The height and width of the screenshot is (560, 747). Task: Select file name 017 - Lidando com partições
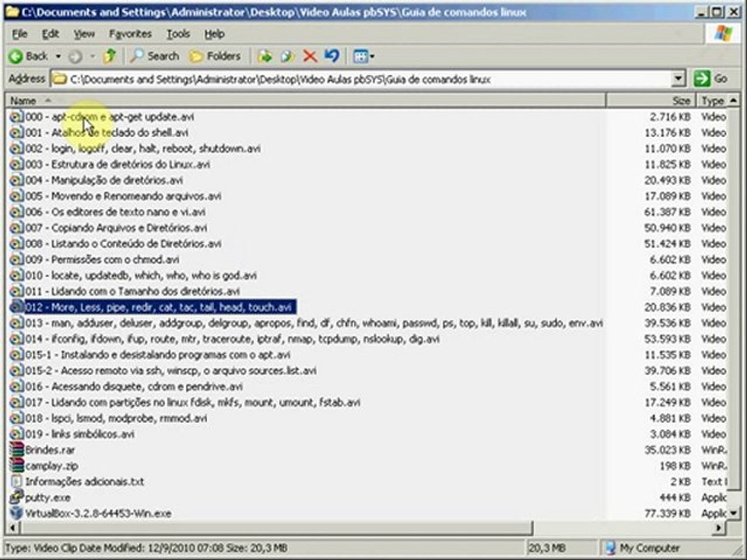coord(192,402)
